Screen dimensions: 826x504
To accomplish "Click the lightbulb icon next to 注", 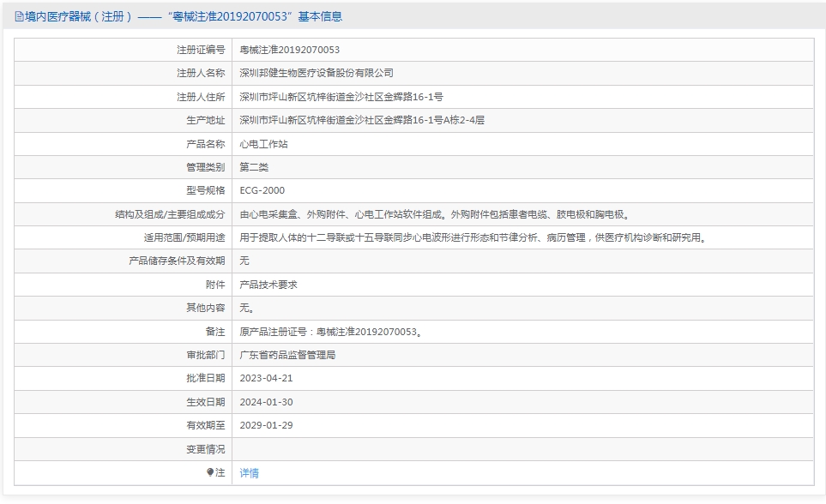I will pos(210,472).
